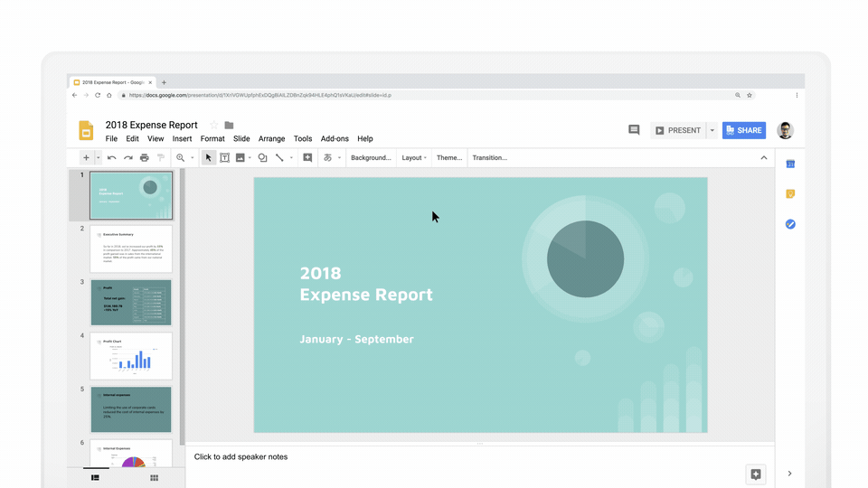The image size is (868, 488).
Task: Open the Arrange menu
Action: pyautogui.click(x=271, y=139)
